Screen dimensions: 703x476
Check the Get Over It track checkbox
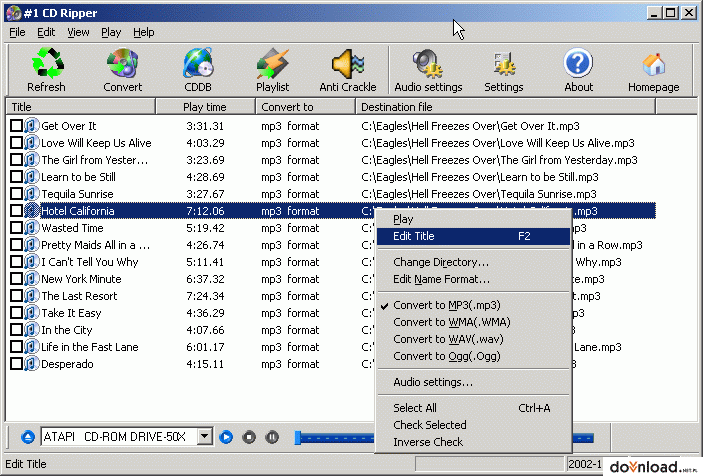coord(16,126)
